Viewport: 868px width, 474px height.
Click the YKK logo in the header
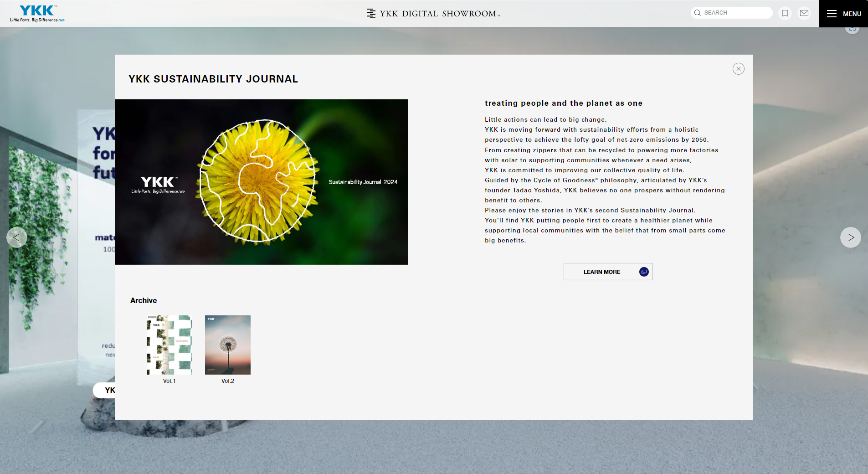37,13
